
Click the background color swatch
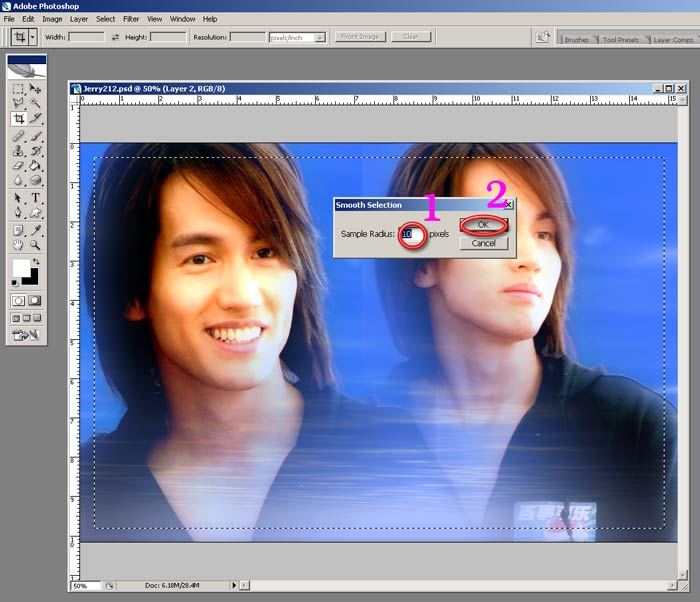pyautogui.click(x=31, y=279)
